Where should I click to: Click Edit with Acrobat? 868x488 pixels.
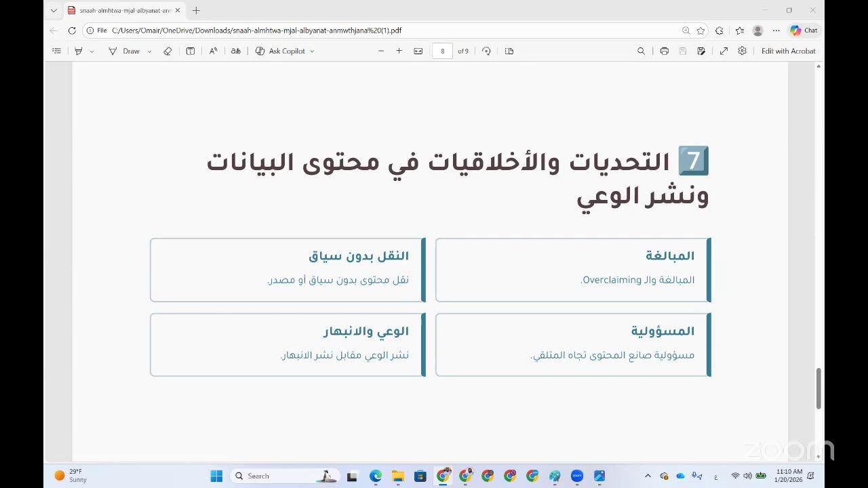tap(789, 51)
